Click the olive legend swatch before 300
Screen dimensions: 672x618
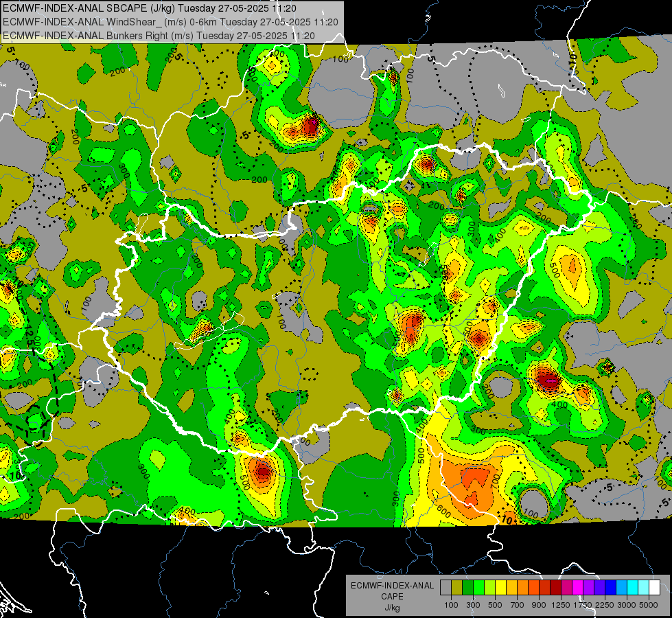pos(457,587)
